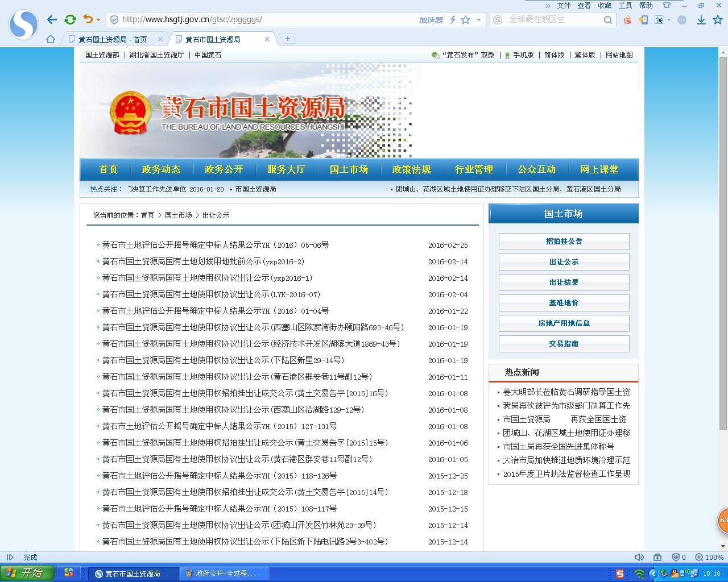Reload the page with the green refresh icon
728x582 pixels.
point(70,20)
